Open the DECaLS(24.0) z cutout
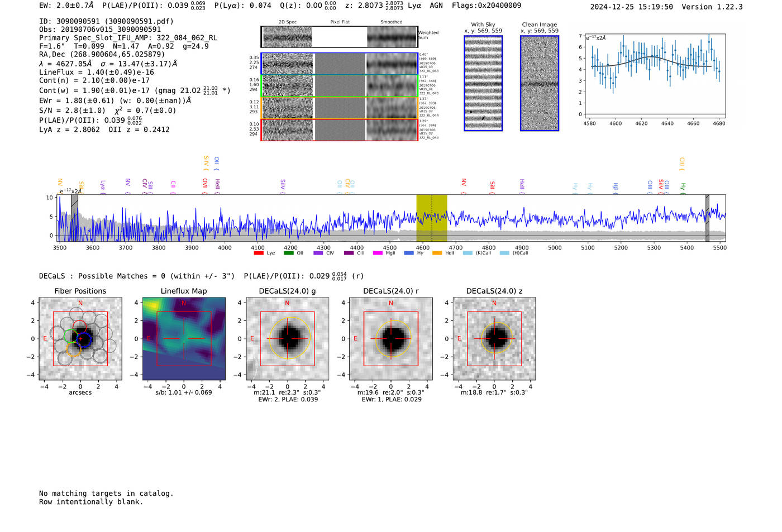Screen dimensions: 782x532 [494, 338]
